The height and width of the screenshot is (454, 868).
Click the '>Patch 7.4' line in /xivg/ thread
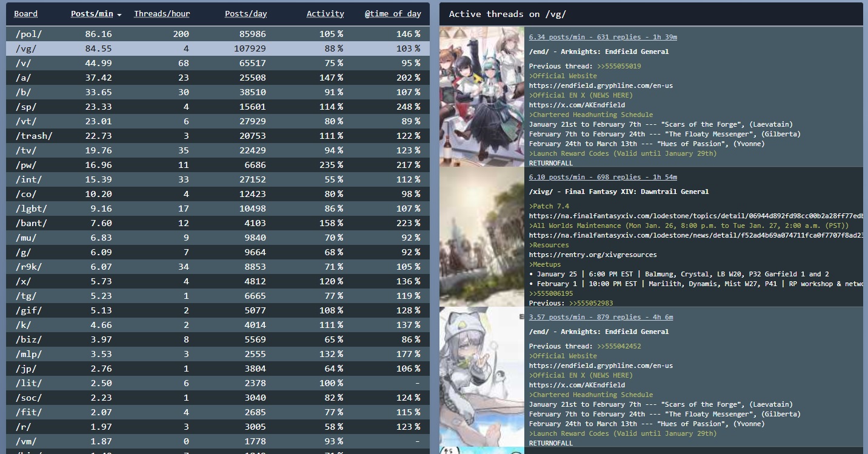(x=549, y=206)
